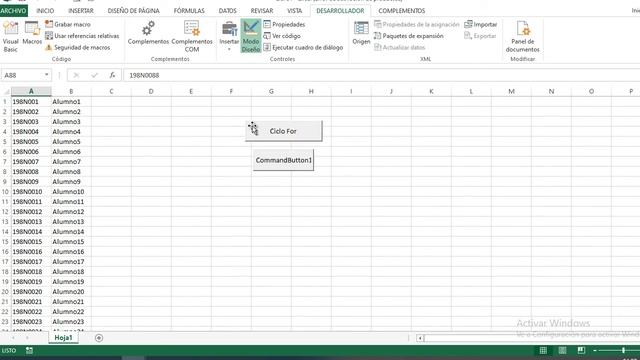Screen dimensions: 640x360
Task: Click the CommandButton1 button
Action: point(284,160)
